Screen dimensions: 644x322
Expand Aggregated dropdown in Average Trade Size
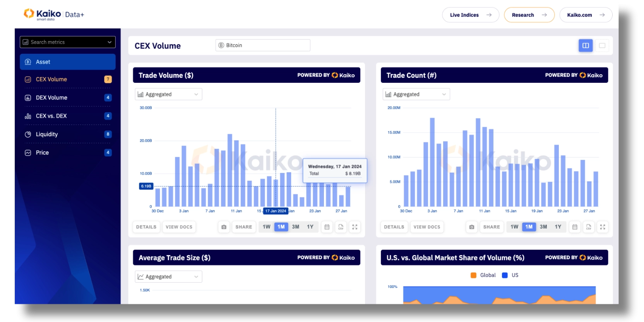[168, 276]
